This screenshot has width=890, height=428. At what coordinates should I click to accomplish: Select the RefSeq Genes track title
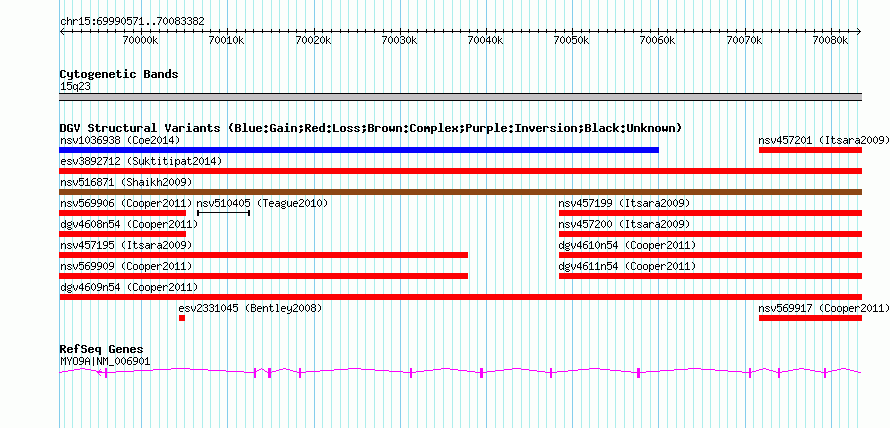[101, 350]
